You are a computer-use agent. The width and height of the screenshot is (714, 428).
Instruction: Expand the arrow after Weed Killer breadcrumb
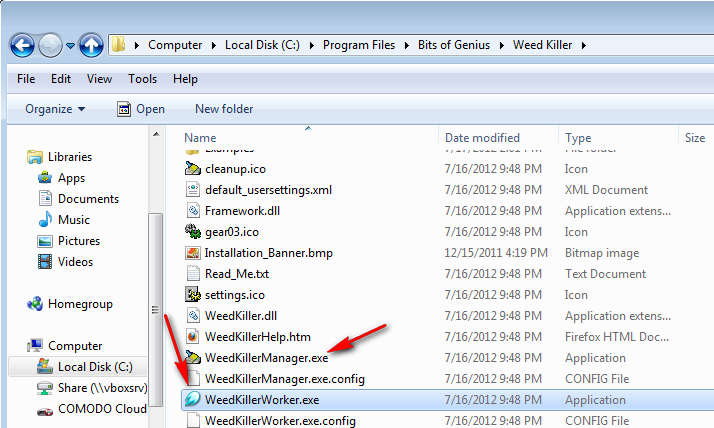pyautogui.click(x=584, y=46)
